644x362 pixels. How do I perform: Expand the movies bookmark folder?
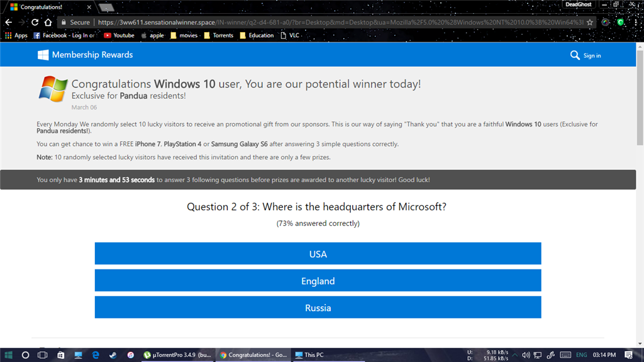click(184, 35)
